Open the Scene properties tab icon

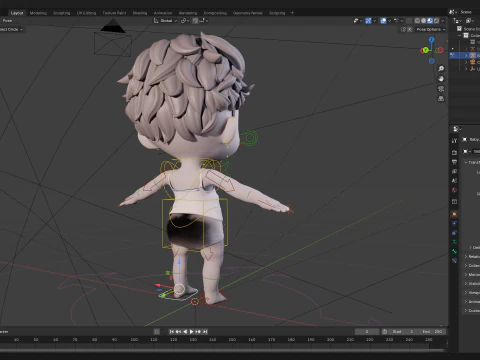(x=454, y=181)
